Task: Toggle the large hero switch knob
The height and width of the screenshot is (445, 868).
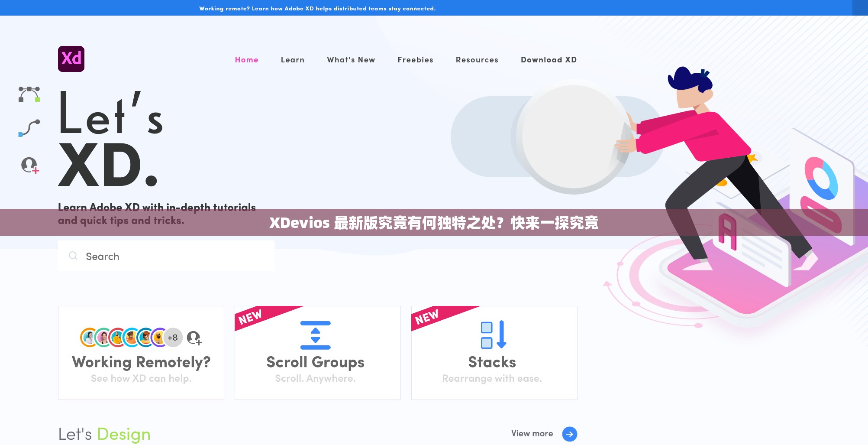Action: click(x=574, y=137)
